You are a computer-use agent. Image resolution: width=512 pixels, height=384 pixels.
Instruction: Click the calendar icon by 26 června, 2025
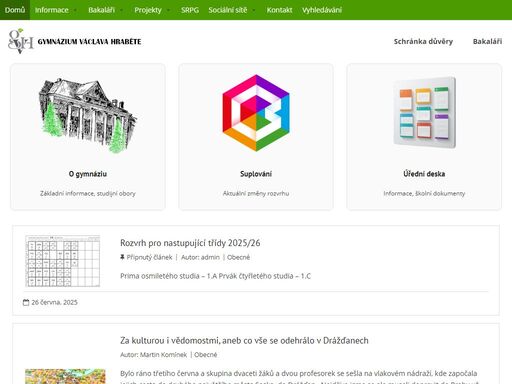click(26, 302)
